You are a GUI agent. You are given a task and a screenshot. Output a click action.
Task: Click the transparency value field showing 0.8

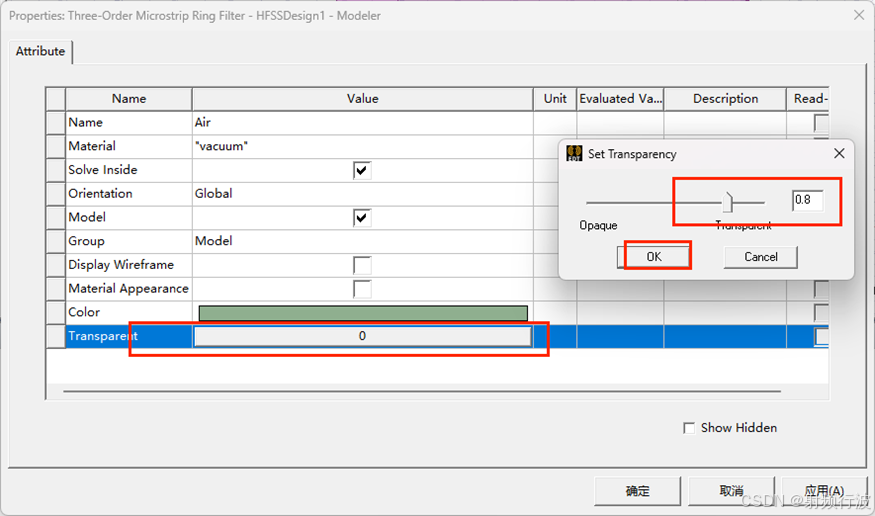point(807,200)
